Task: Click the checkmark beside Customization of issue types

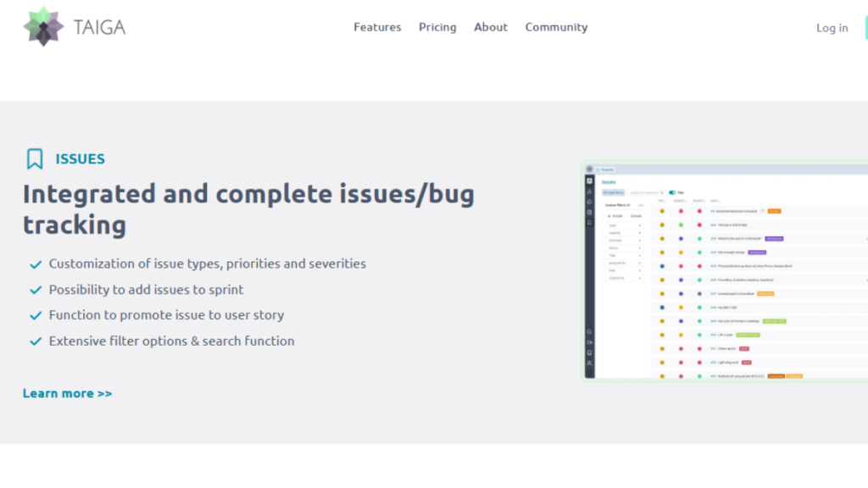Action: tap(36, 264)
